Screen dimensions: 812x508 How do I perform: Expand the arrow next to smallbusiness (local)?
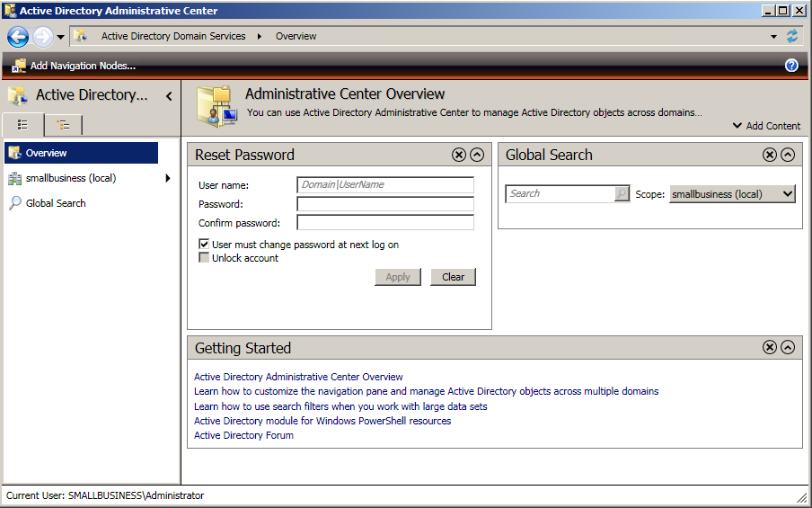[168, 178]
